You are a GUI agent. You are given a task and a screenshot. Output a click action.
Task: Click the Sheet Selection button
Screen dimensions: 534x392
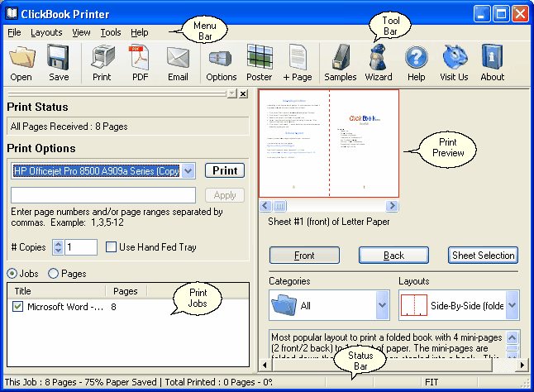point(483,256)
